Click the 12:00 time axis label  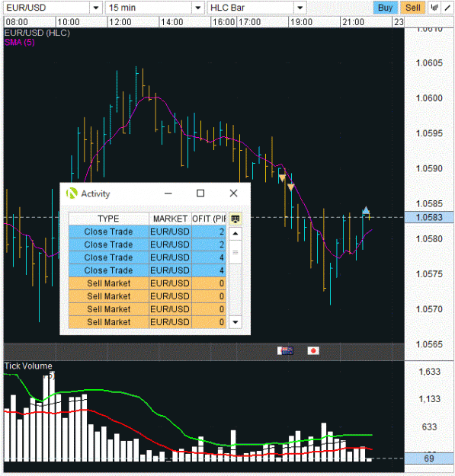[120, 22]
